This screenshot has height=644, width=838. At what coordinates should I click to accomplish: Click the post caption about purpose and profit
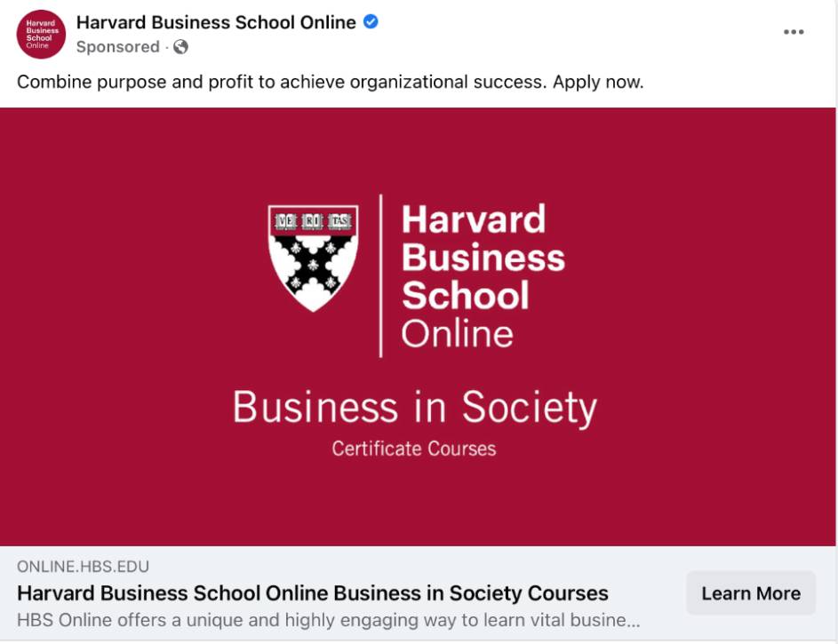click(331, 83)
